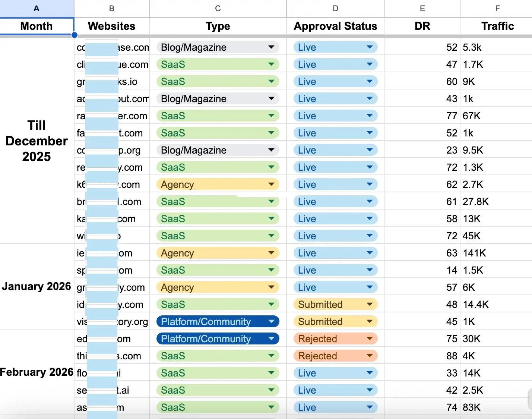
Task: Select column E header above DR values
Action: coord(422,8)
